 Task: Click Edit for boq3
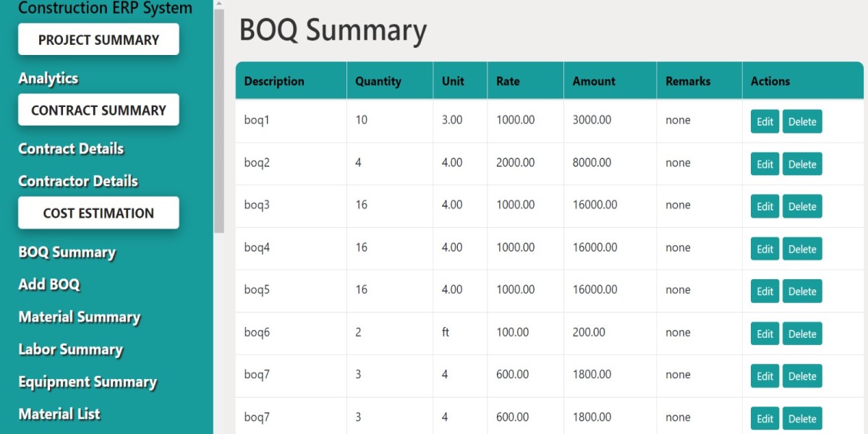point(765,206)
